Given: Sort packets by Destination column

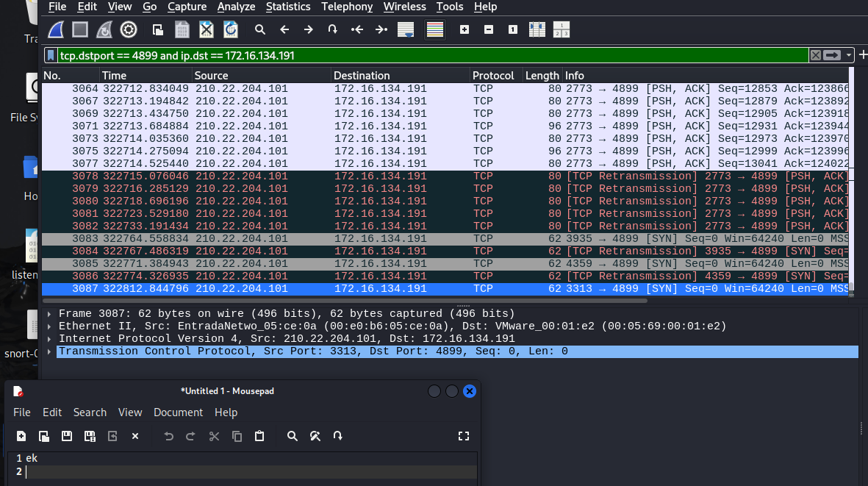Looking at the screenshot, I should tap(401, 76).
